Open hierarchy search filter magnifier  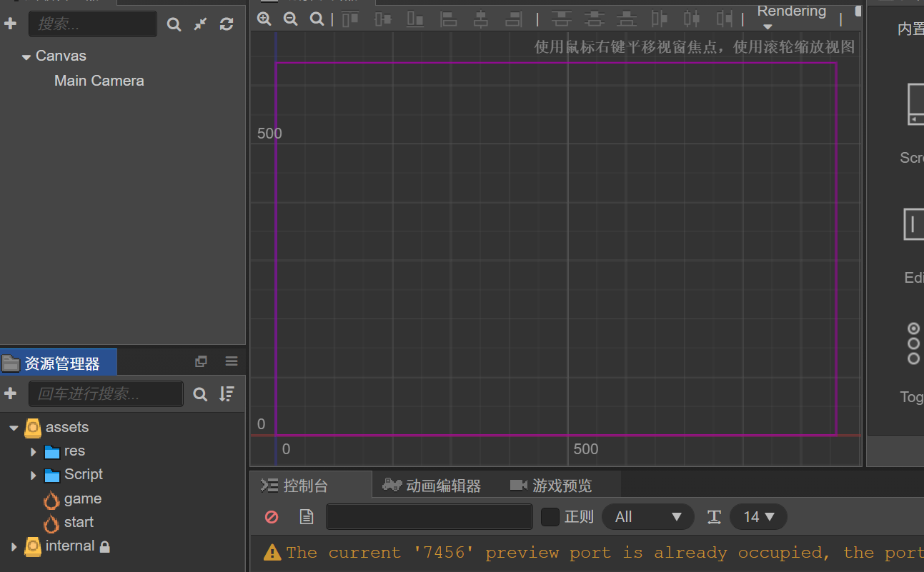coord(174,24)
